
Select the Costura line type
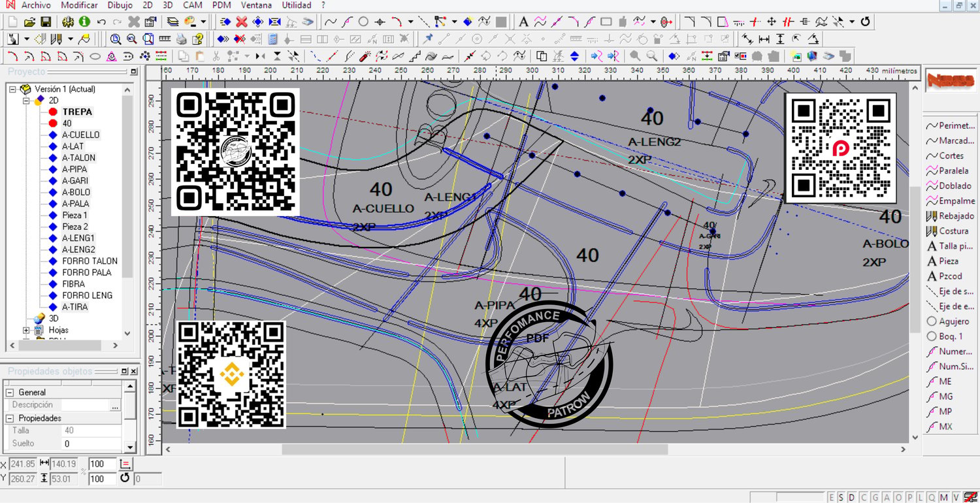point(948,231)
